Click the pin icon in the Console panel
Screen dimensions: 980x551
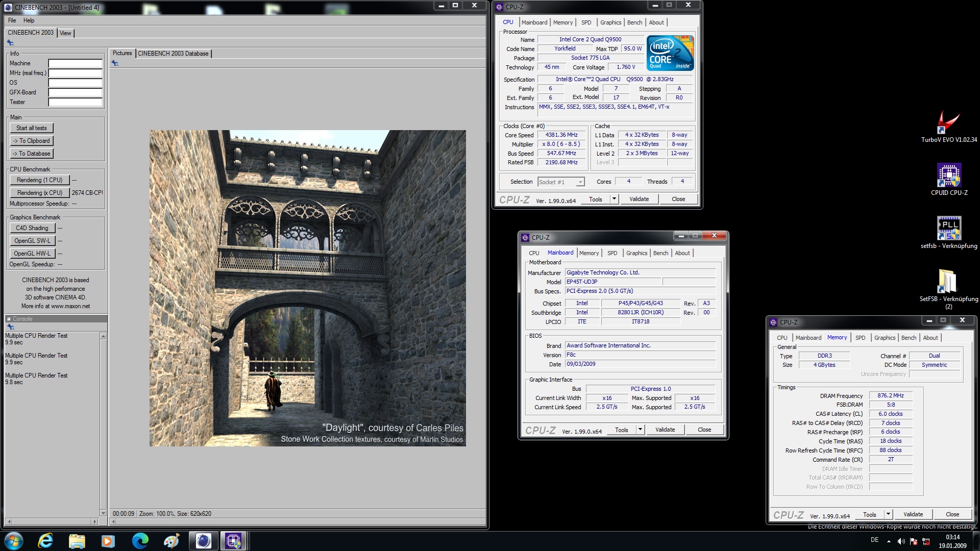pyautogui.click(x=10, y=327)
